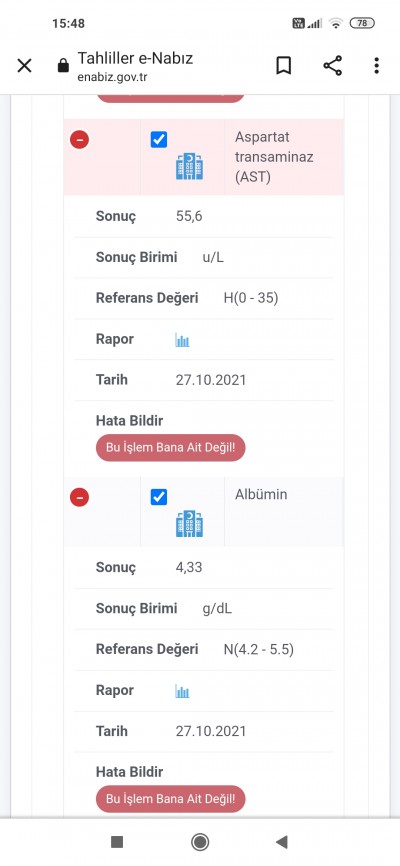Uncheck the Aspartat transaminaz (AST) checkbox
The height and width of the screenshot is (866, 400).
pyautogui.click(x=159, y=140)
